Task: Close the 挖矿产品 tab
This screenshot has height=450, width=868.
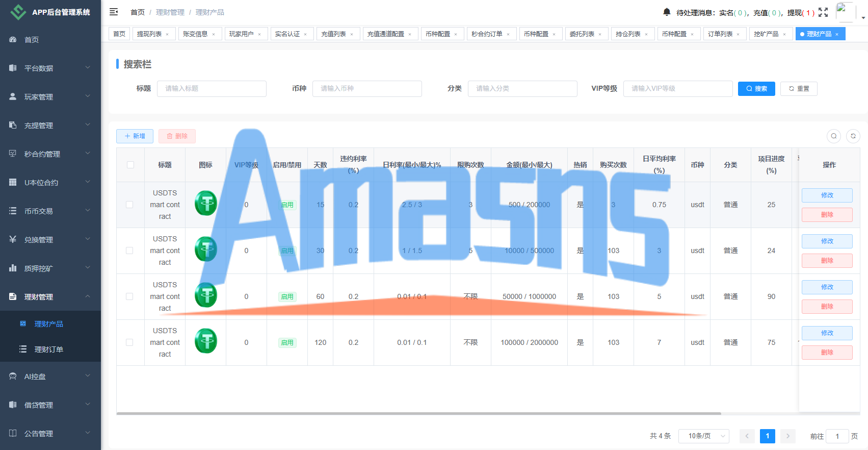Action: coord(784,34)
